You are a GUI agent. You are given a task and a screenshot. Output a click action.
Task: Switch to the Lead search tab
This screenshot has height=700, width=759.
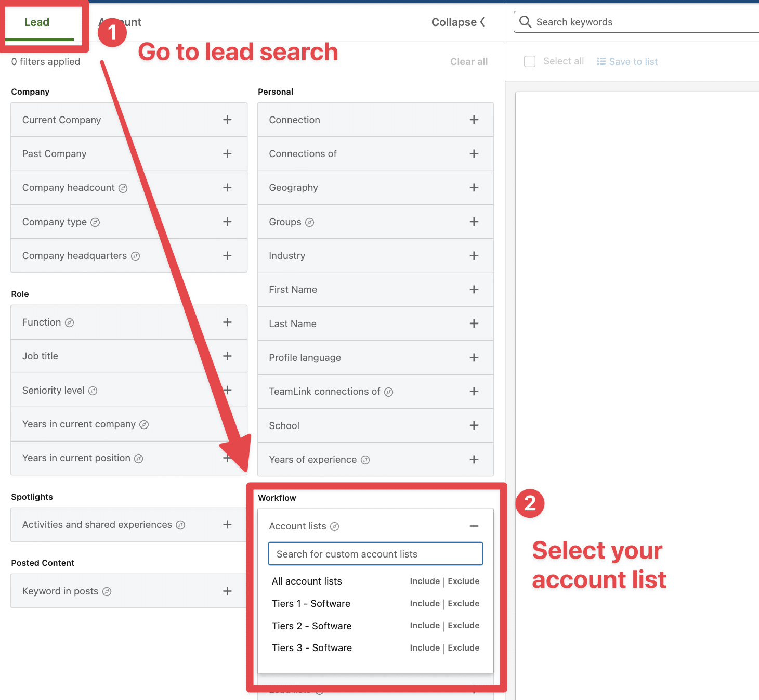click(x=37, y=22)
